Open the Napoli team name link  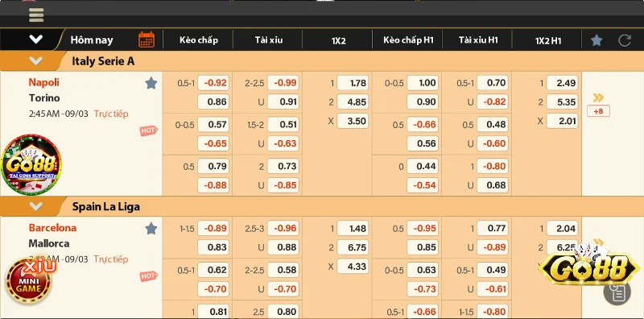[44, 82]
